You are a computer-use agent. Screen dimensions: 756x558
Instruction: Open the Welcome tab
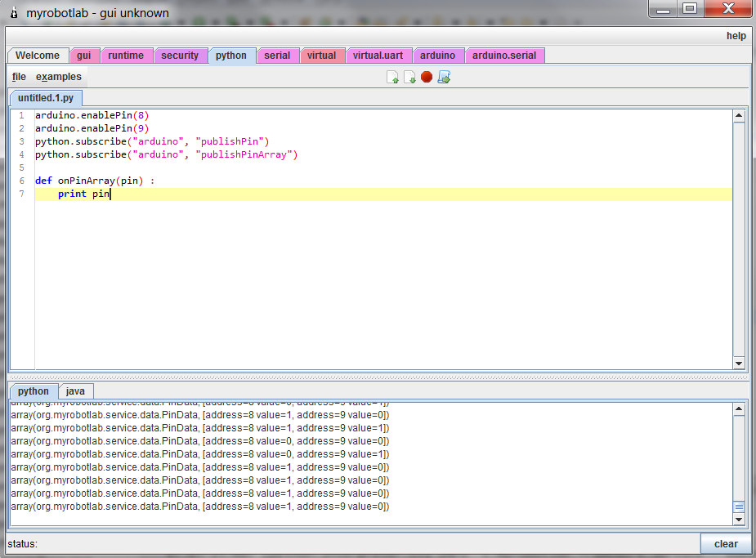click(x=38, y=56)
